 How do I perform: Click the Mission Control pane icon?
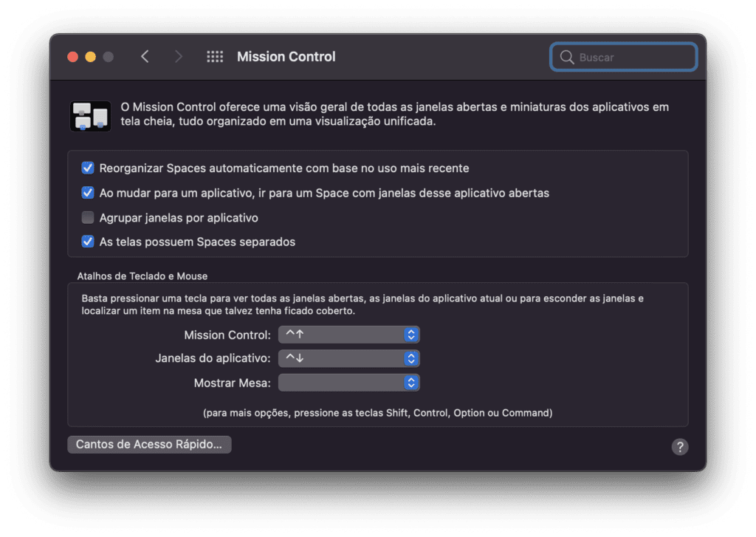[90, 116]
